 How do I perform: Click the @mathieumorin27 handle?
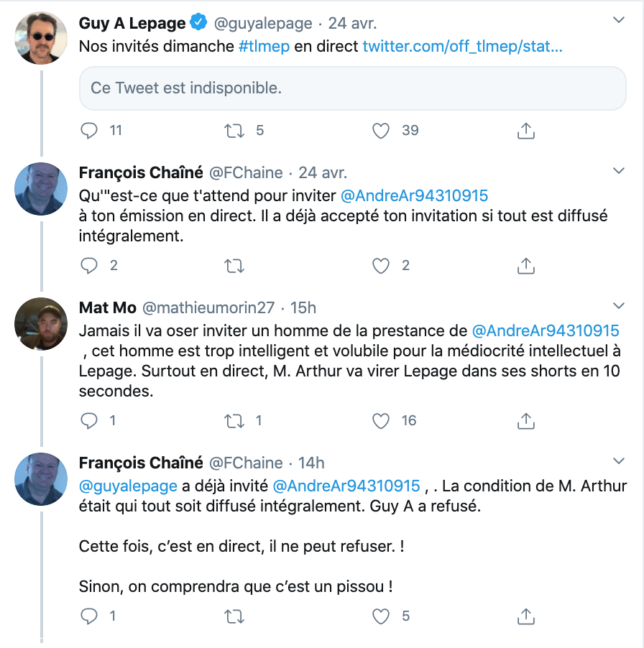(x=210, y=307)
